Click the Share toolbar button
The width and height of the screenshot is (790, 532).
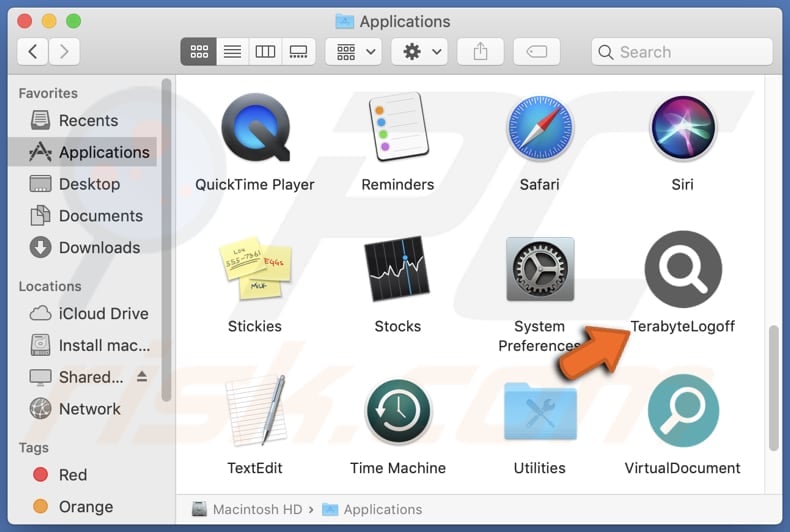480,51
